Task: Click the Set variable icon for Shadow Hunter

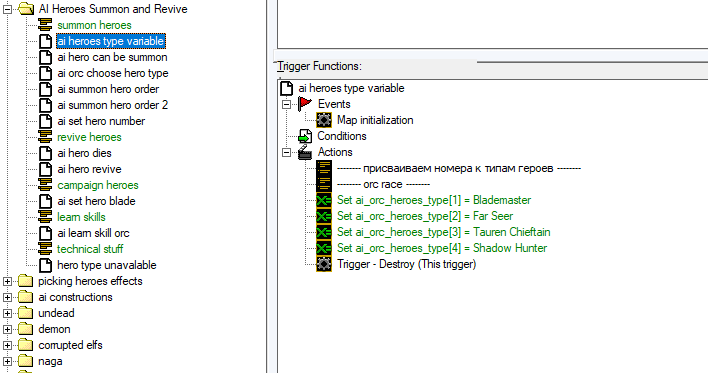Action: coord(324,248)
